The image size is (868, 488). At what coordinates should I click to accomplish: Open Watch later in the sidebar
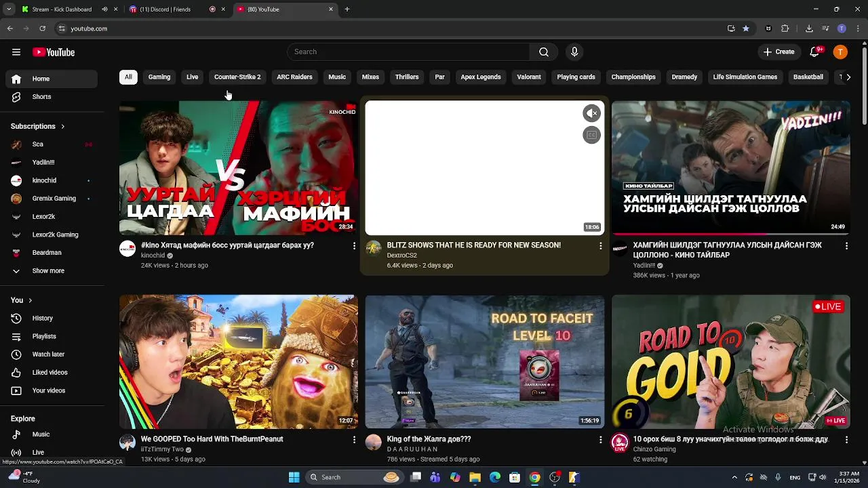pyautogui.click(x=52, y=354)
